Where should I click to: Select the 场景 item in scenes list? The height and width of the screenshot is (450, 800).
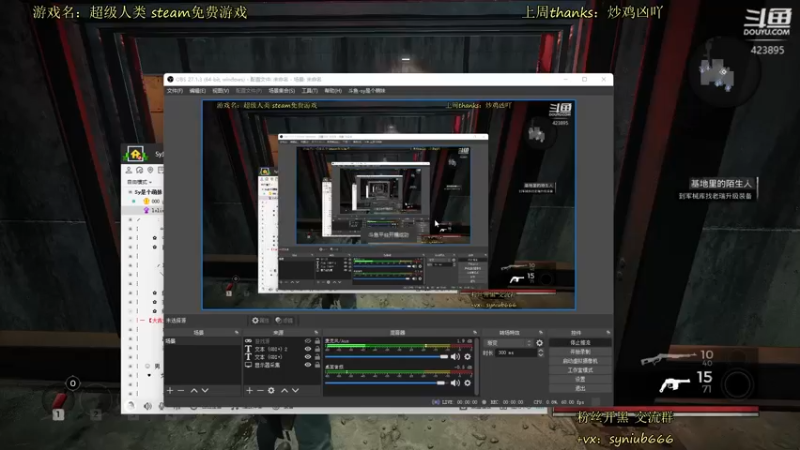pyautogui.click(x=203, y=341)
